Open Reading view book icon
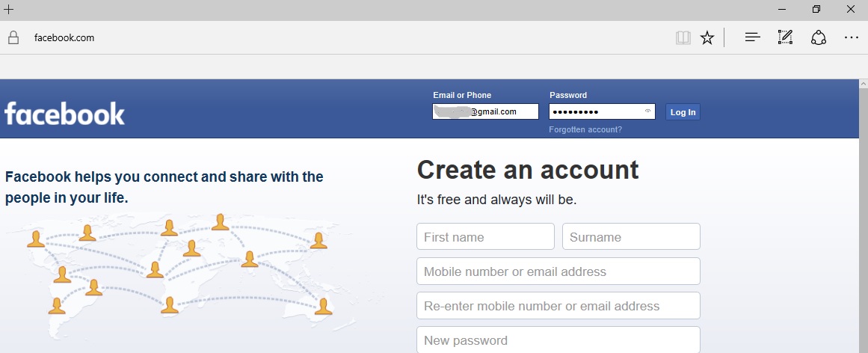Screen dimensions: 868x353 click(x=683, y=37)
